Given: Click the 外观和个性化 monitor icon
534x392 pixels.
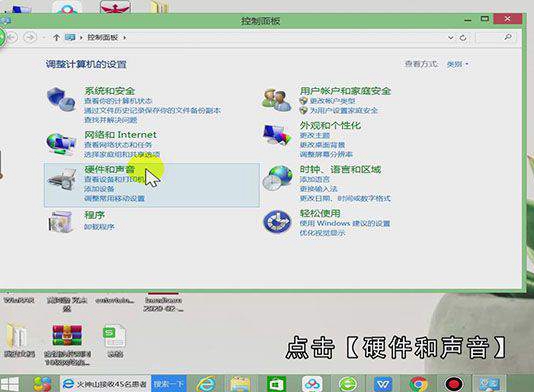Looking at the screenshot, I should click(277, 135).
